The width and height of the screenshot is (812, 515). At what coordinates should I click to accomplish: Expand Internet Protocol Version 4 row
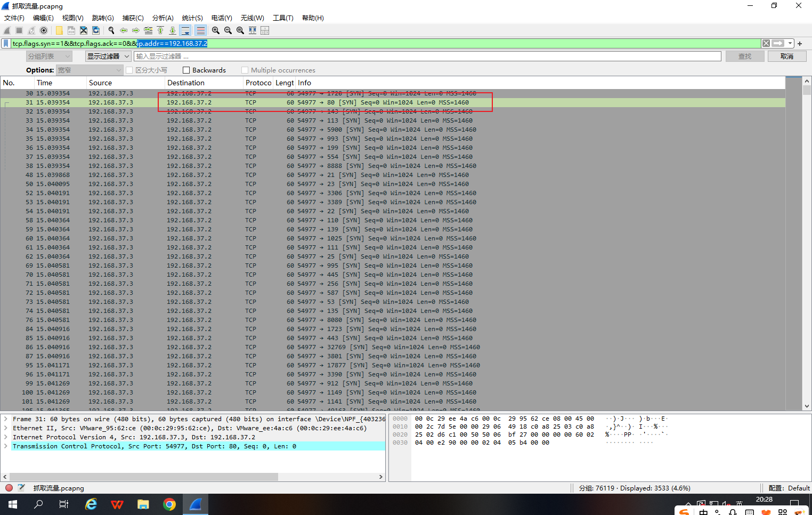point(6,437)
